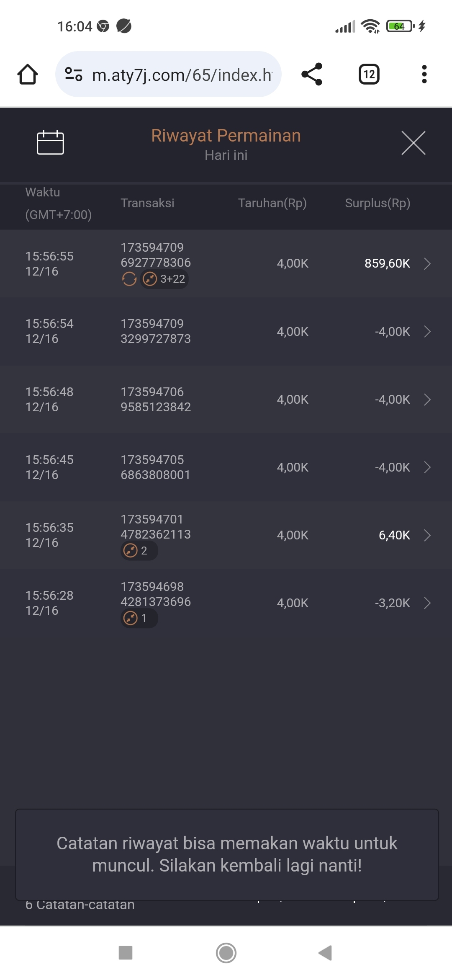Image resolution: width=452 pixels, height=980 pixels.
Task: Expand the 859,60K surplus record
Action: 427,264
